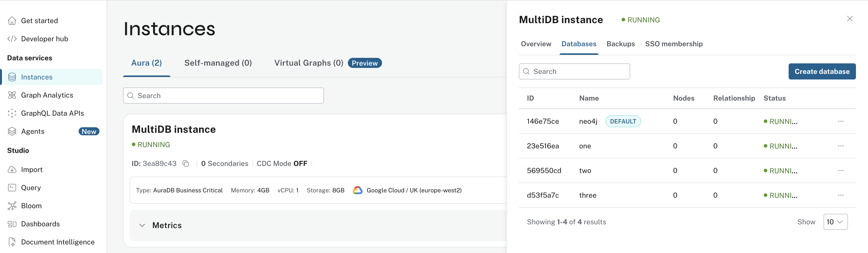Viewport: 868px width, 253px height.
Task: Click the Status column header
Action: tap(774, 98)
